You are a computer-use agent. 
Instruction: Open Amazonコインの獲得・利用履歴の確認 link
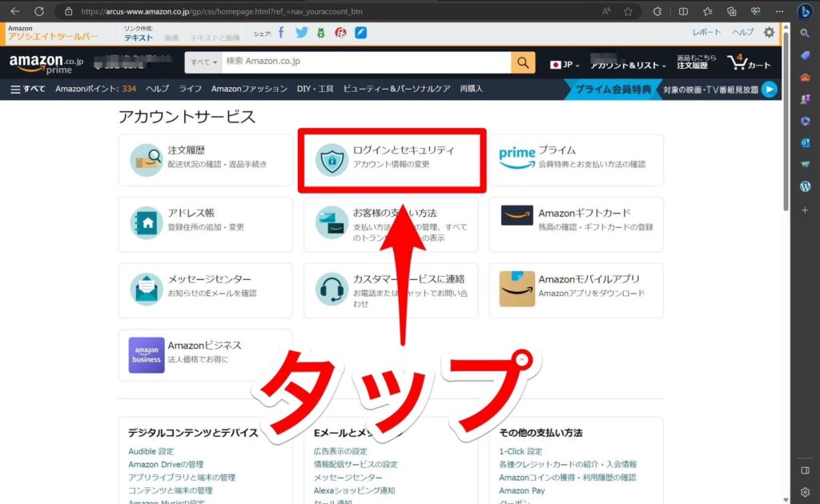[568, 478]
